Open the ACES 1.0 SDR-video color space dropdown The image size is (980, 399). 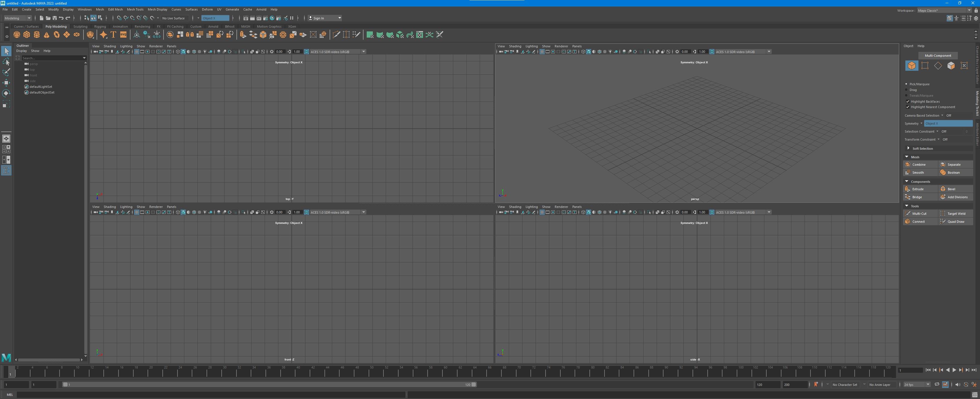(x=363, y=51)
